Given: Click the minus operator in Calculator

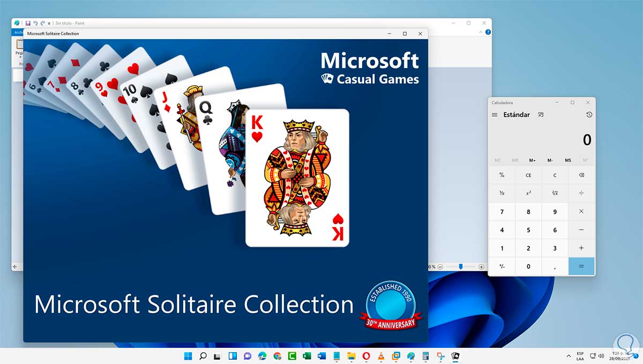Looking at the screenshot, I should tap(581, 230).
